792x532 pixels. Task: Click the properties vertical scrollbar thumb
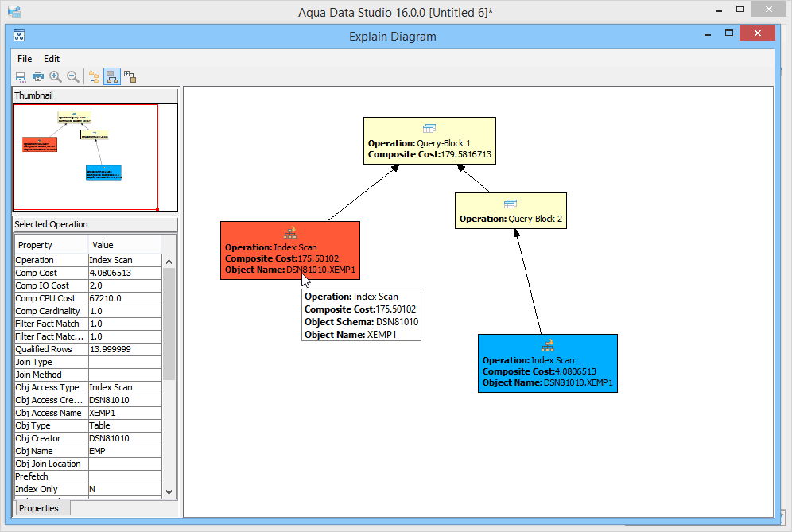(x=169, y=324)
